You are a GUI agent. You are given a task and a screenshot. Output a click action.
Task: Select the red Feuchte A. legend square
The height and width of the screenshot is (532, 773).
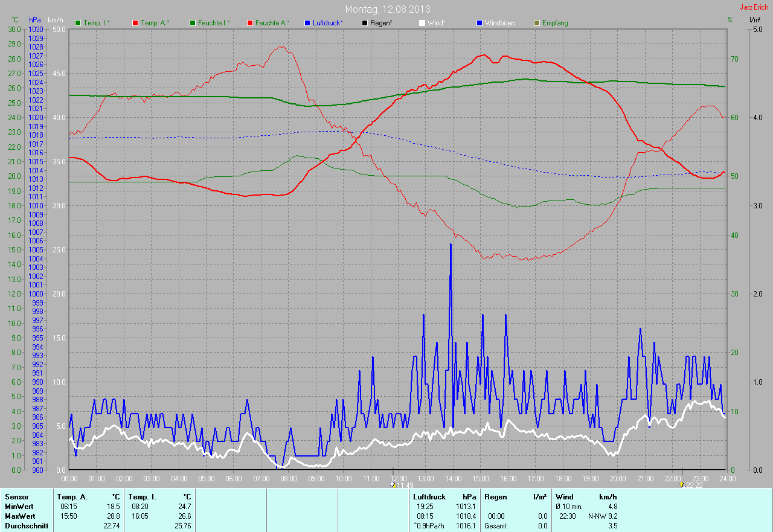[x=251, y=23]
